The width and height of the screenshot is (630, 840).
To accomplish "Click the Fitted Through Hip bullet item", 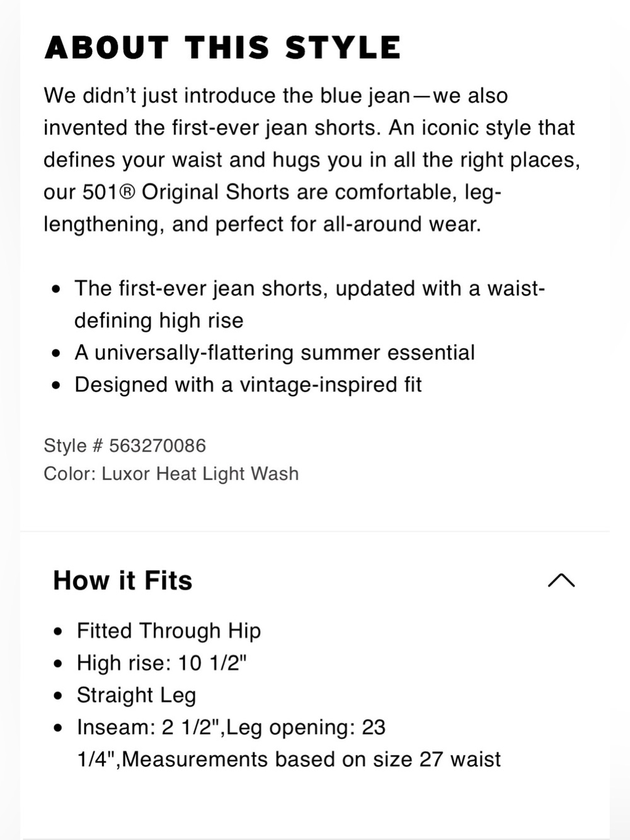I will (169, 631).
